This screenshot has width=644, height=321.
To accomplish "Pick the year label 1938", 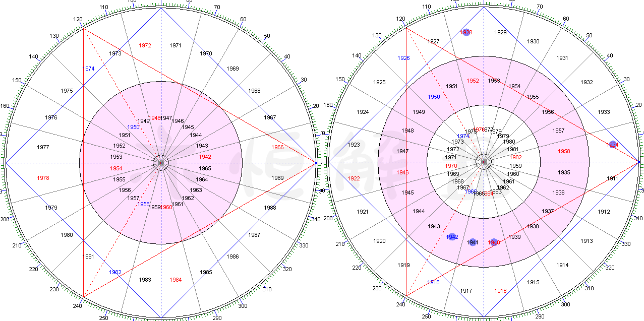I will coord(533,226).
